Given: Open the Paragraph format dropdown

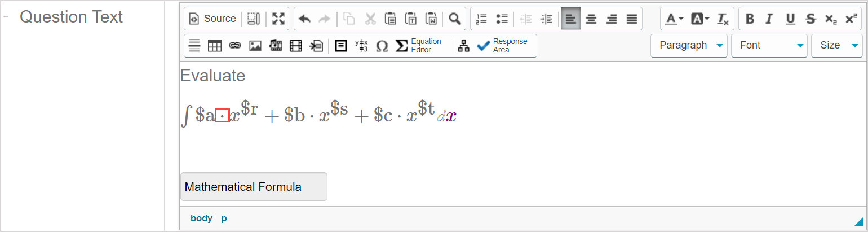Looking at the screenshot, I should click(689, 45).
